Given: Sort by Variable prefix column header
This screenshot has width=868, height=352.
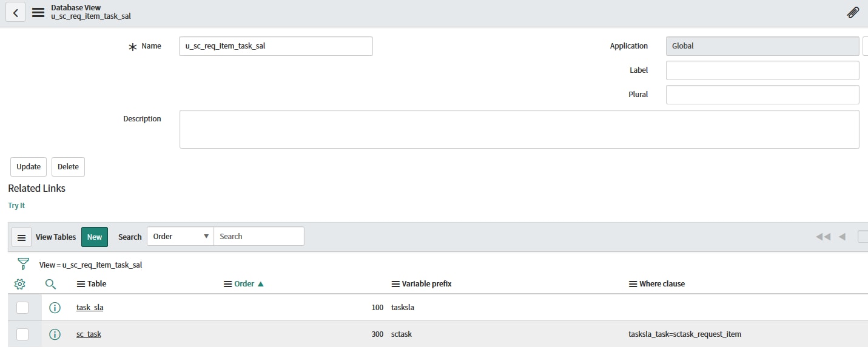Looking at the screenshot, I should (x=426, y=284).
